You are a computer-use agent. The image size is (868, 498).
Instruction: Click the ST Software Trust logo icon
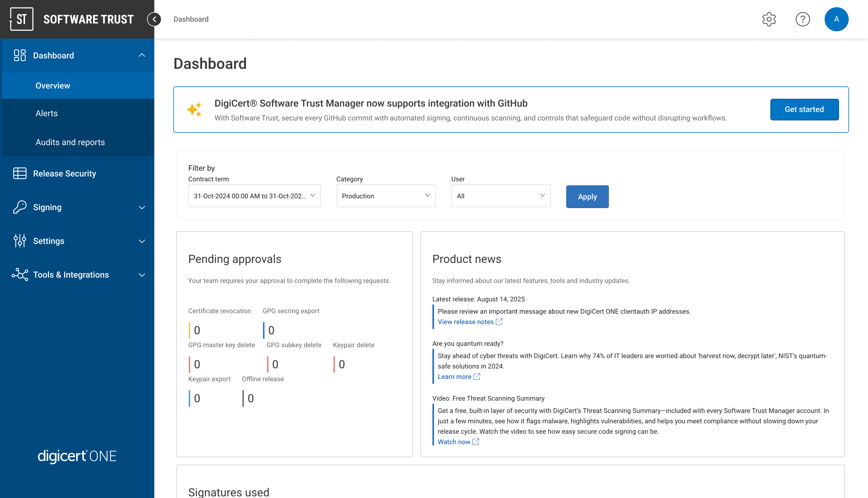tap(22, 19)
